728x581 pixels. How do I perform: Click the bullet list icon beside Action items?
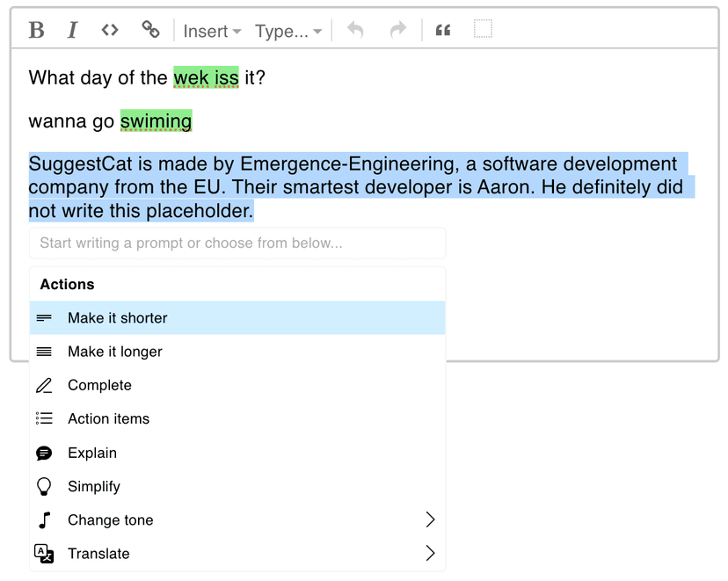[44, 418]
